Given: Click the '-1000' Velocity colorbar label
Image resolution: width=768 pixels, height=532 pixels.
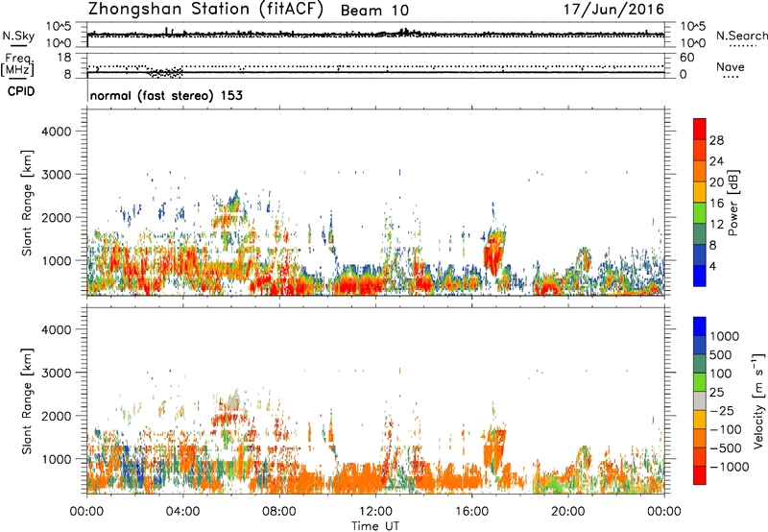Looking at the screenshot, I should click(x=729, y=467).
